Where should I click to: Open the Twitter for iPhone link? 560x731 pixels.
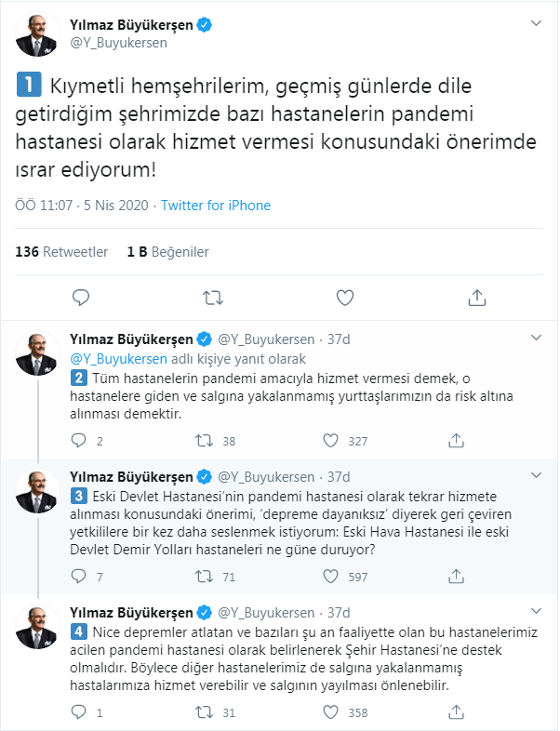pyautogui.click(x=216, y=206)
